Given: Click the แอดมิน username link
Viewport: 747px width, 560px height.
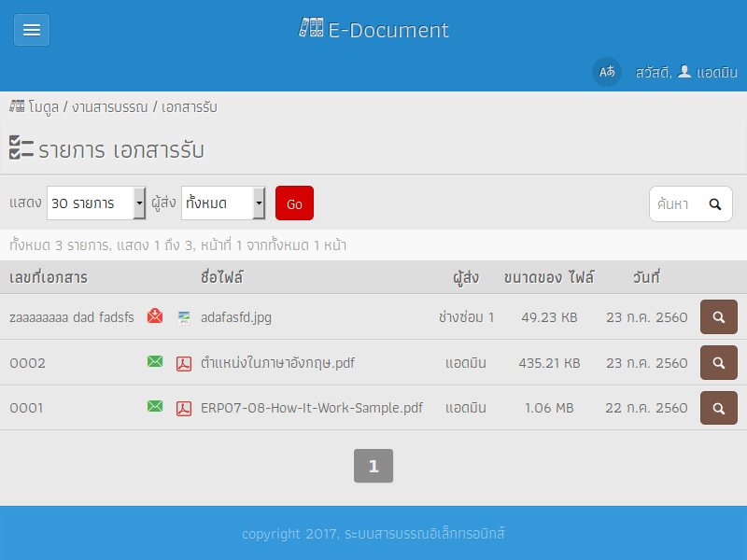Looking at the screenshot, I should [x=717, y=73].
